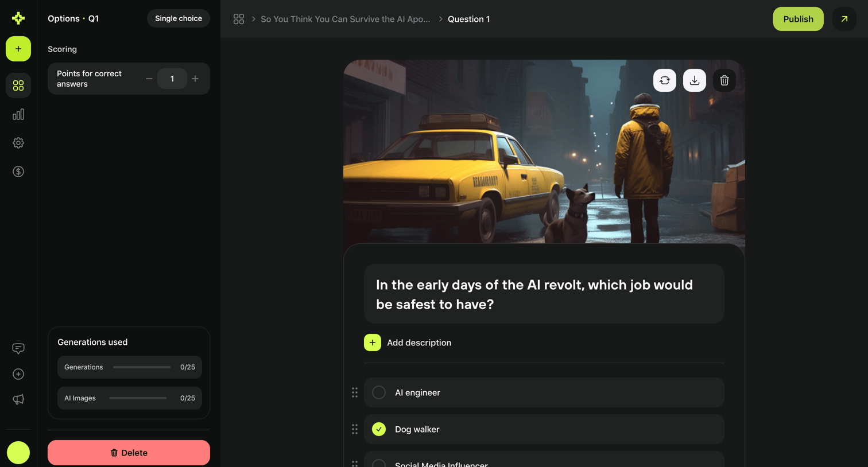Select Question 1 breadcrumb
The width and height of the screenshot is (868, 467).
point(469,19)
